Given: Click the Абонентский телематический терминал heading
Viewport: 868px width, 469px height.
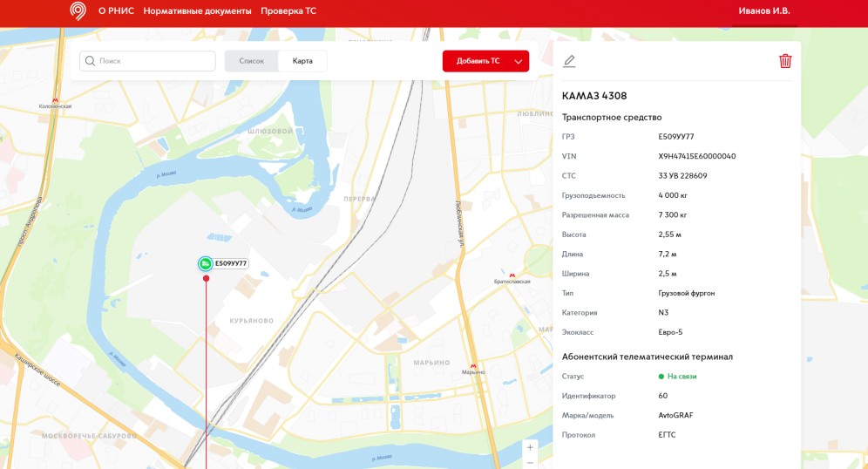Looking at the screenshot, I should click(x=648, y=357).
